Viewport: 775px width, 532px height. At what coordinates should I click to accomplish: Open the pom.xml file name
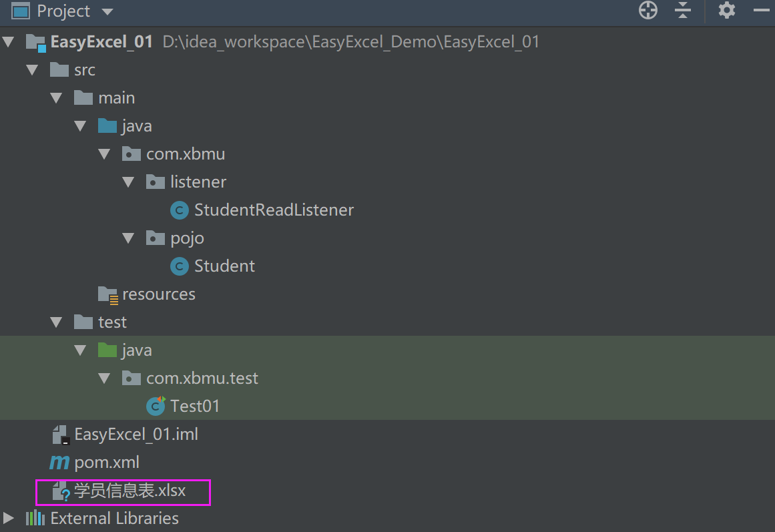point(107,463)
